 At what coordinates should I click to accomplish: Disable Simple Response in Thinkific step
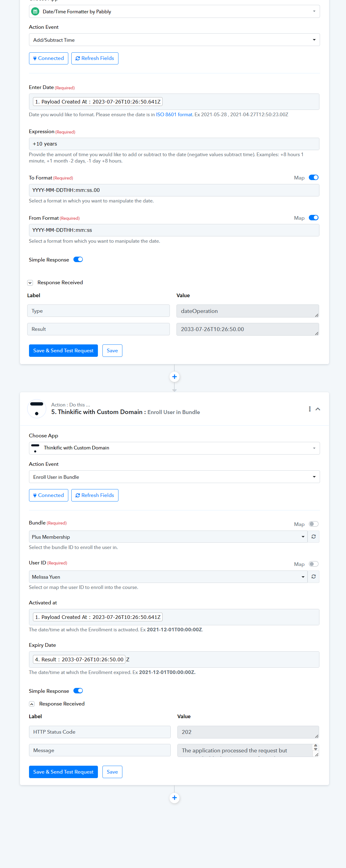click(x=78, y=691)
